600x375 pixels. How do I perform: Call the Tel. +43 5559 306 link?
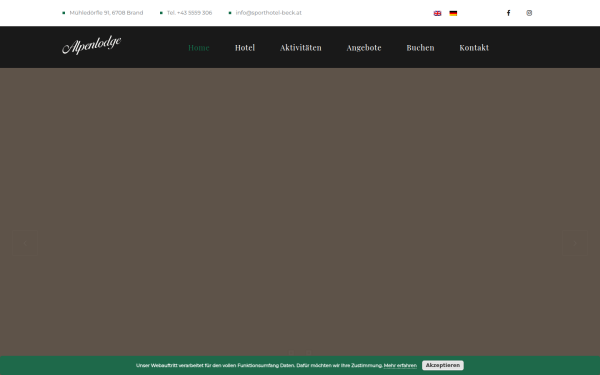pos(189,13)
